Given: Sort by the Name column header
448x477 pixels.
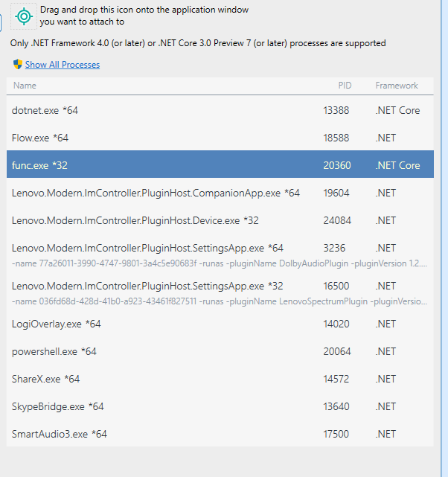Looking at the screenshot, I should point(25,86).
